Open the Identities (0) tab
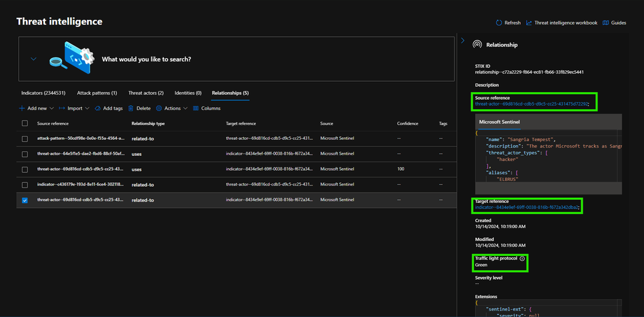 click(188, 93)
